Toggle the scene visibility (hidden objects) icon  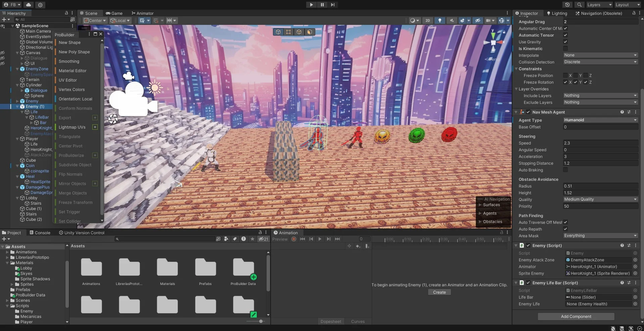tap(477, 20)
